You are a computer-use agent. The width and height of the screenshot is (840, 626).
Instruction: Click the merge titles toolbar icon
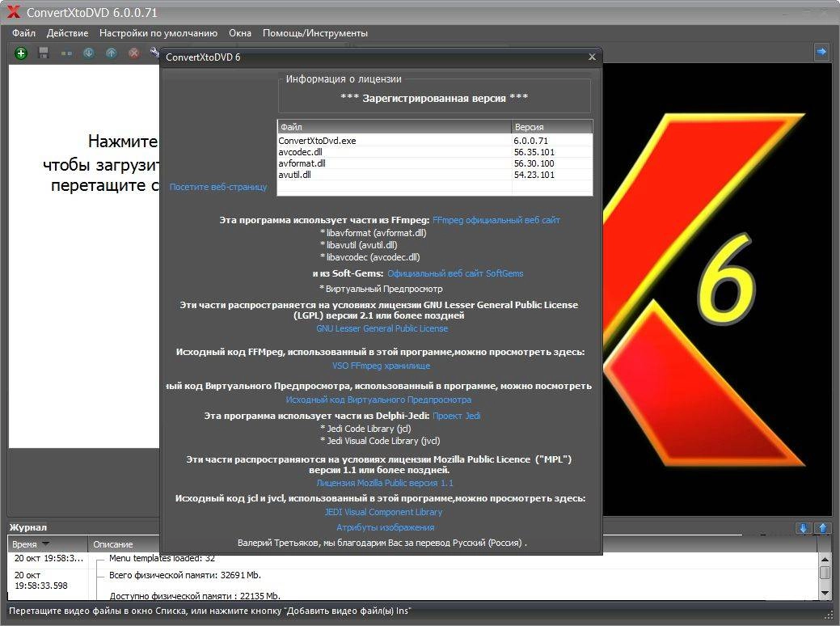click(66, 53)
